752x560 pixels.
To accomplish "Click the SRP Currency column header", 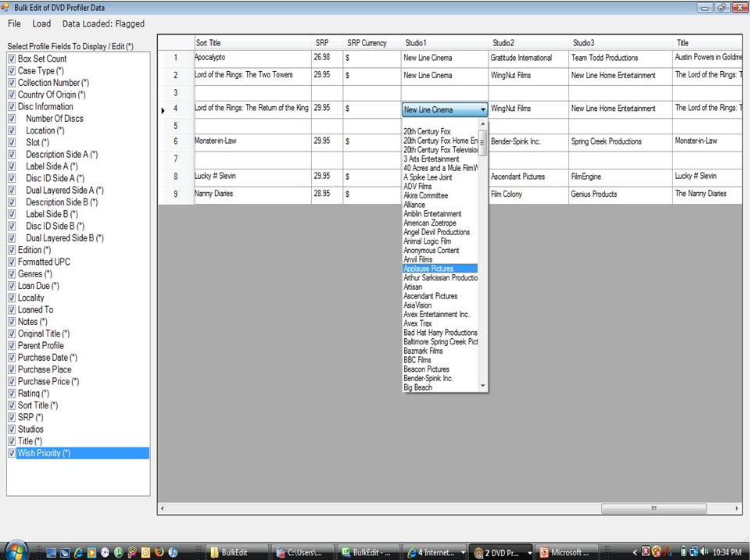I will 371,43.
